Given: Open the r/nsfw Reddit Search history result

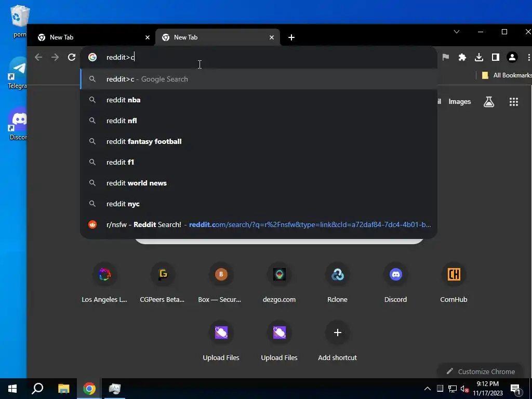Looking at the screenshot, I should click(x=259, y=224).
